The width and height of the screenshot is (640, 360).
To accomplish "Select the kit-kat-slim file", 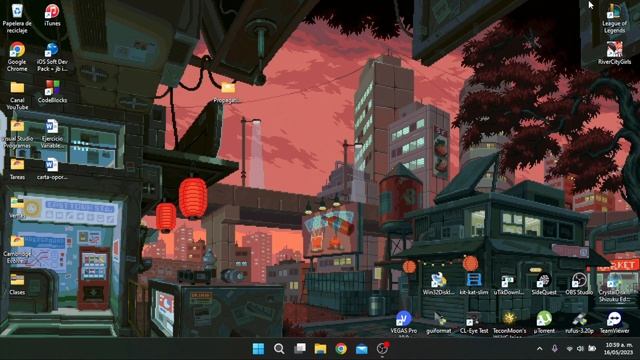I will pyautogui.click(x=473, y=284).
